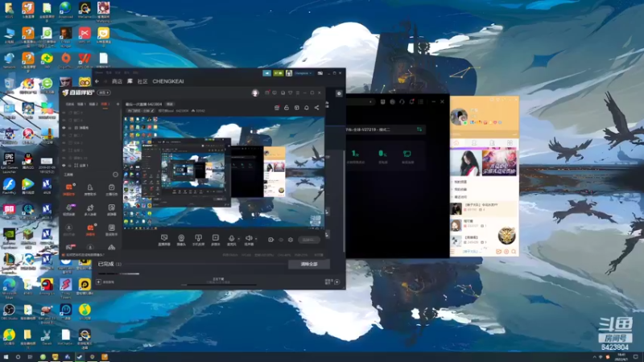Viewport: 644px width, 362px height.
Task: Click notification icon with red dot in accelerator window
Action: point(411,101)
